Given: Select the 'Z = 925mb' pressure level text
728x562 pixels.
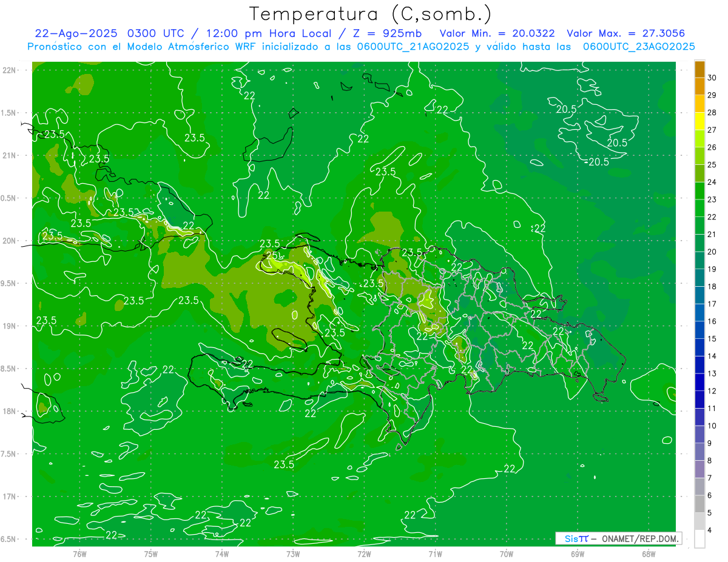Looking at the screenshot, I should 388,33.
